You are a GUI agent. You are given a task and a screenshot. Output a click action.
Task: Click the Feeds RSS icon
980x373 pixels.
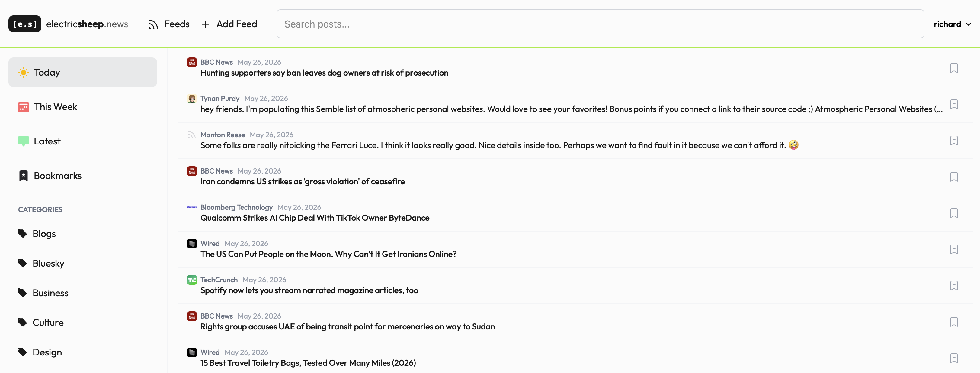pyautogui.click(x=153, y=24)
